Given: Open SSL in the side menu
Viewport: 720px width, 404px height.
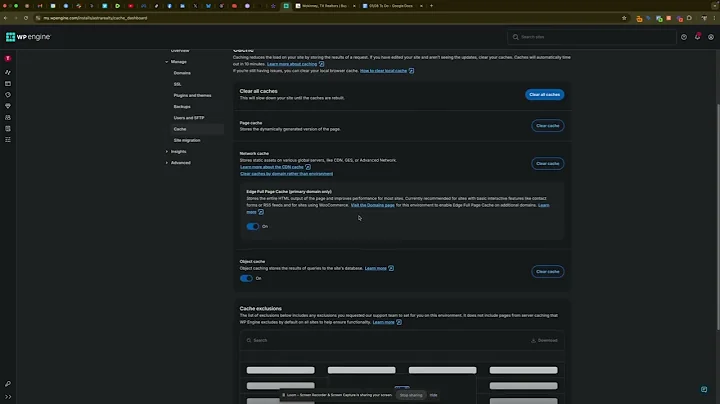Looking at the screenshot, I should 177,84.
